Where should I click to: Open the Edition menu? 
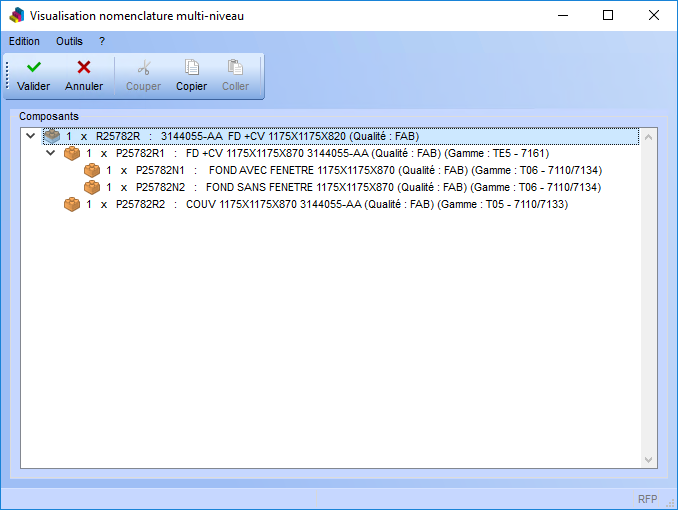24,41
